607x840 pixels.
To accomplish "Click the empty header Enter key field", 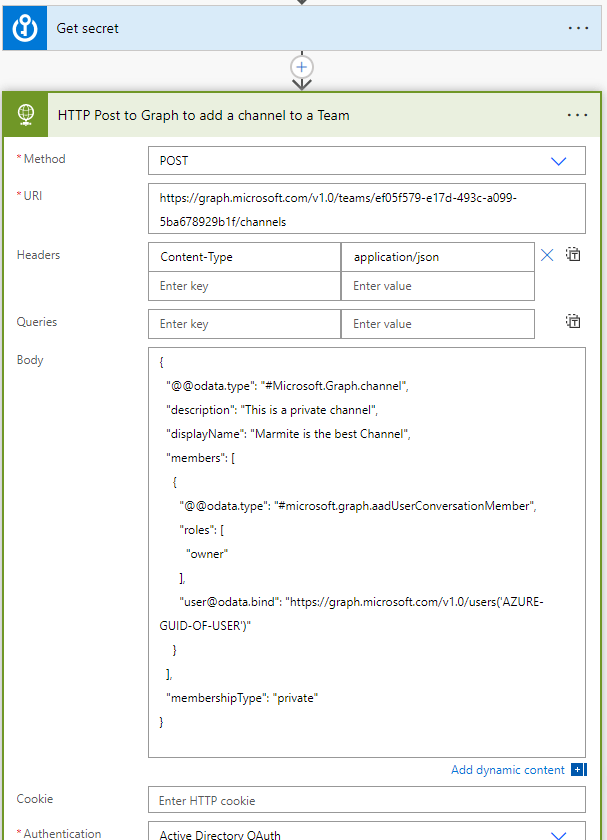I will pyautogui.click(x=244, y=286).
